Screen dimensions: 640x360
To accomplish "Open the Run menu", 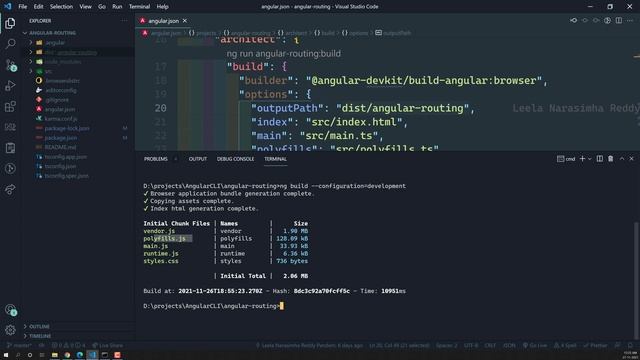I will point(117,7).
